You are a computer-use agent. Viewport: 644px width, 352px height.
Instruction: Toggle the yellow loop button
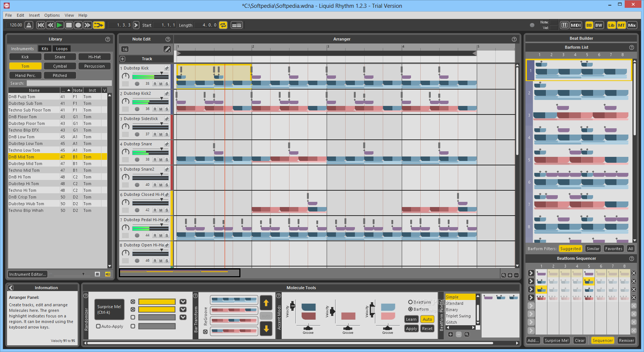click(223, 25)
